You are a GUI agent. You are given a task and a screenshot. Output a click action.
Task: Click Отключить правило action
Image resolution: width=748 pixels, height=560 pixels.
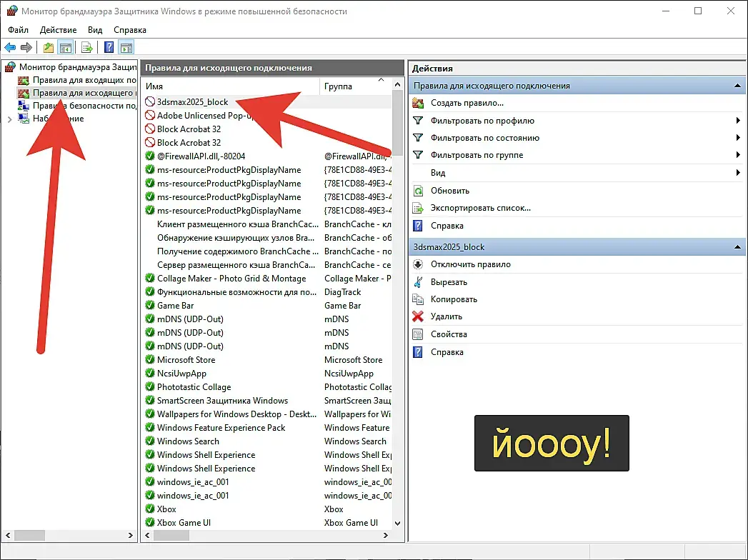[x=470, y=264]
